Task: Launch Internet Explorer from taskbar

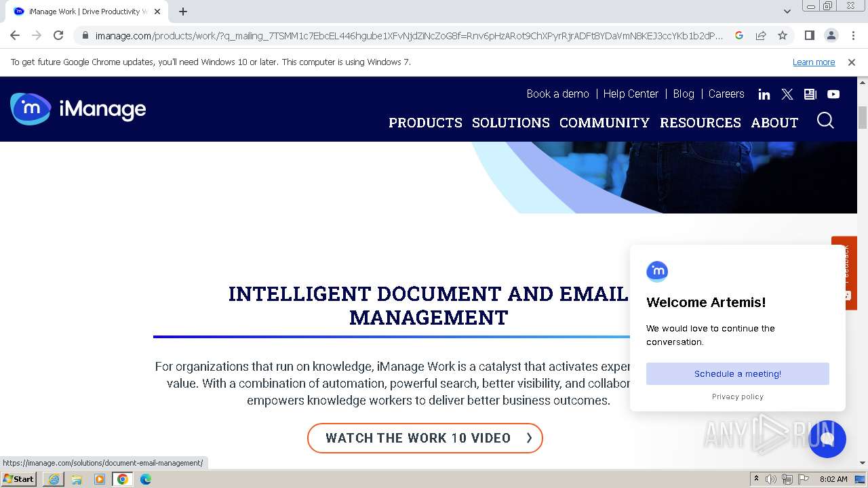Action: pyautogui.click(x=54, y=479)
